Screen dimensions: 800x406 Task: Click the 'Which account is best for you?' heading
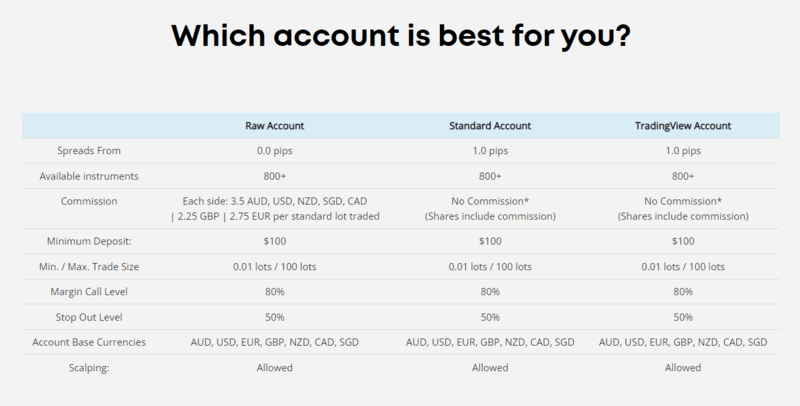click(401, 37)
